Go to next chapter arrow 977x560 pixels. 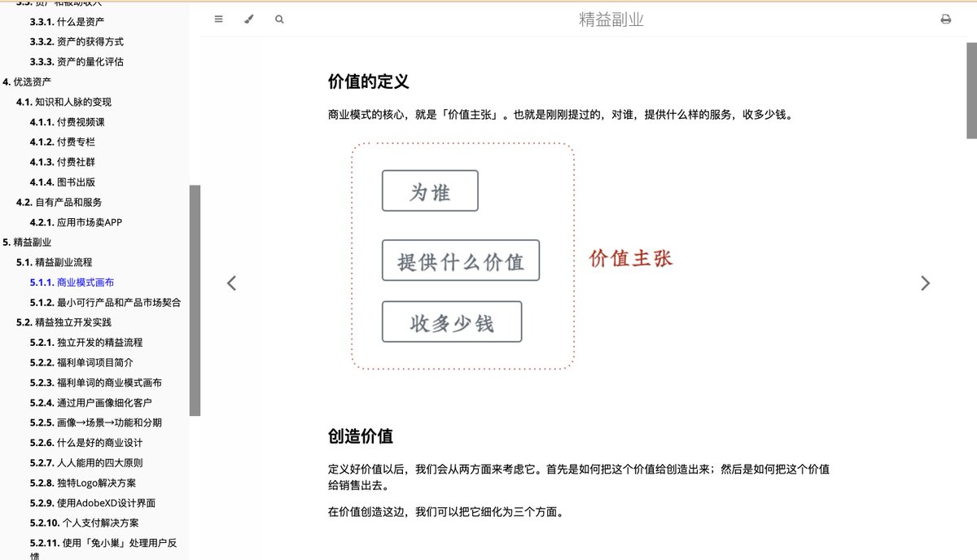point(925,283)
